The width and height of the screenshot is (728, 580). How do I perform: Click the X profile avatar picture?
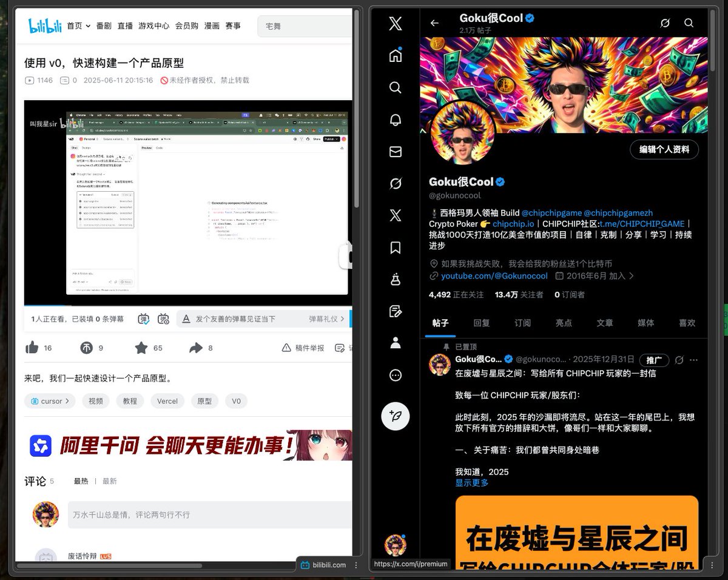[x=463, y=133]
